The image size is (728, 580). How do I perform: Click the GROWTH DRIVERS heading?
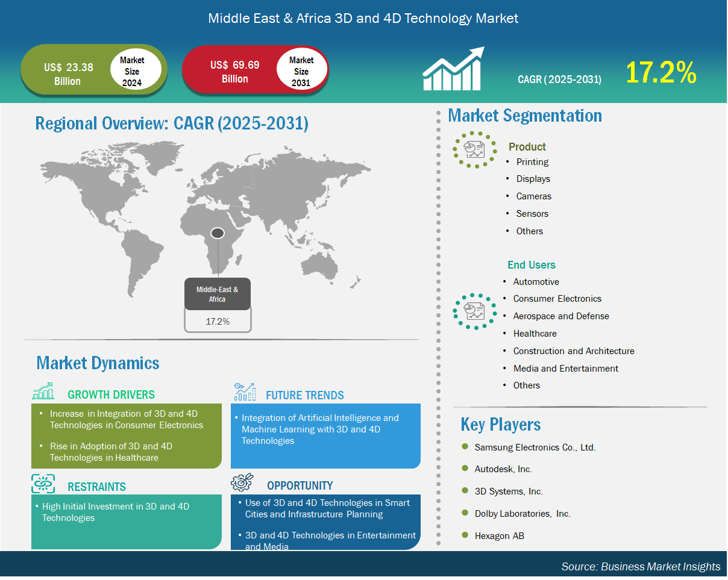pos(111,395)
